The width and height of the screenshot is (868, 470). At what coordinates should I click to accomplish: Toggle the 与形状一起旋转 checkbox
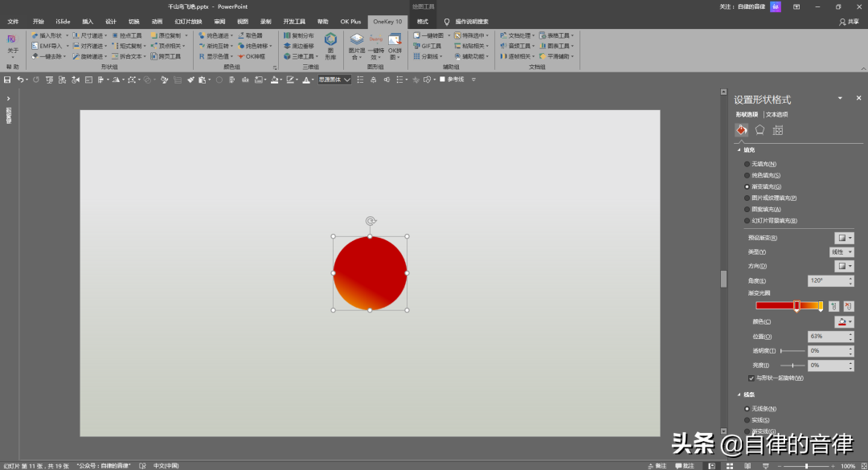(751, 378)
